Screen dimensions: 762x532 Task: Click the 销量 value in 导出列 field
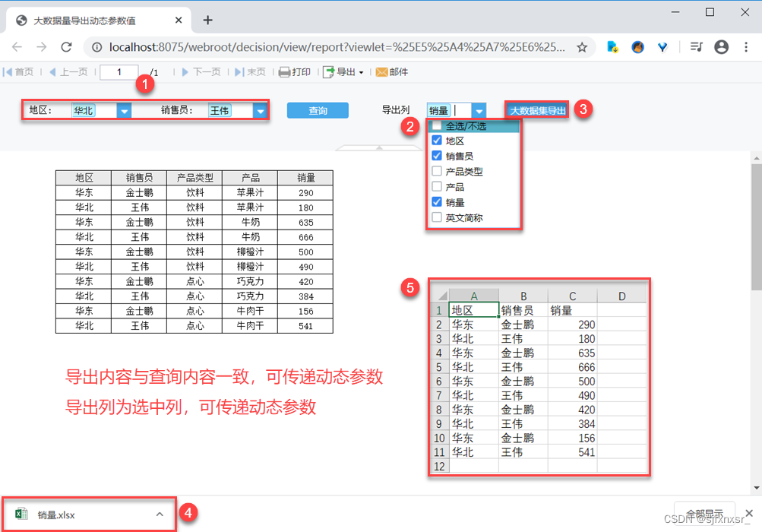coord(438,111)
